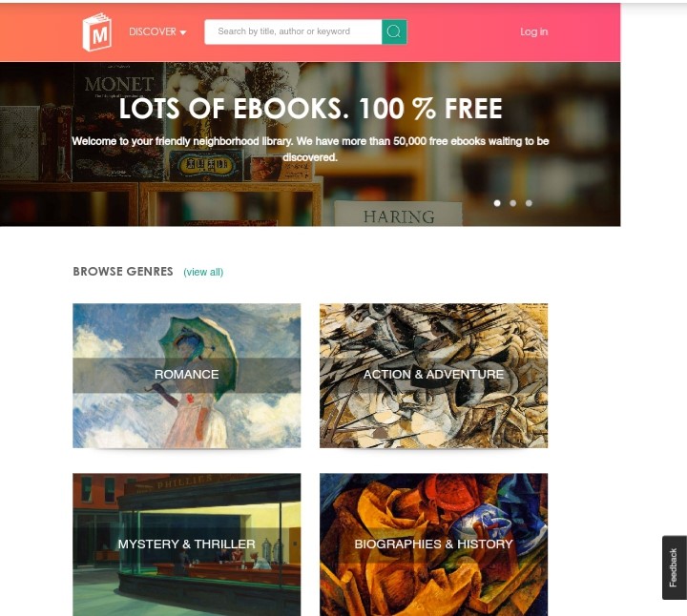Click the ROMANCE label text
Viewport: 687px width, 616px height.
[187, 375]
